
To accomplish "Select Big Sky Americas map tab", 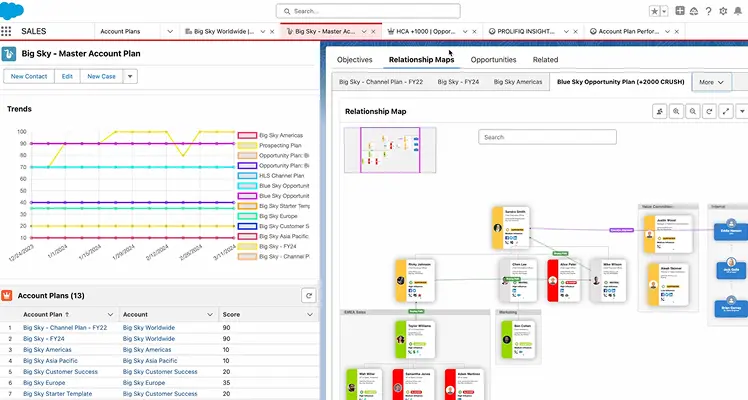I will (x=518, y=82).
